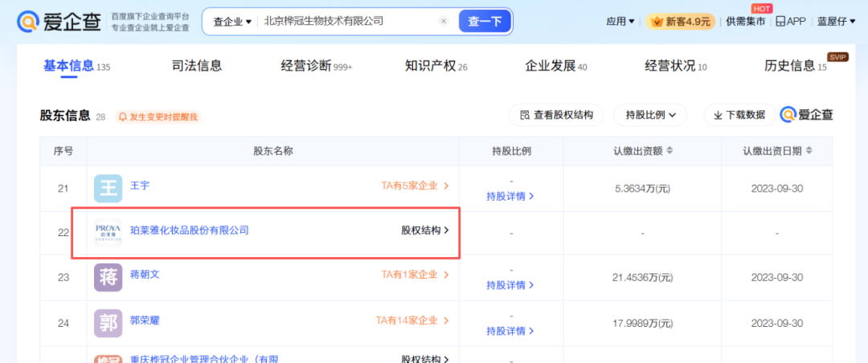Screen dimensions: 868x363
Task: Open the 应用 dropdown menu
Action: pyautogui.click(x=620, y=22)
